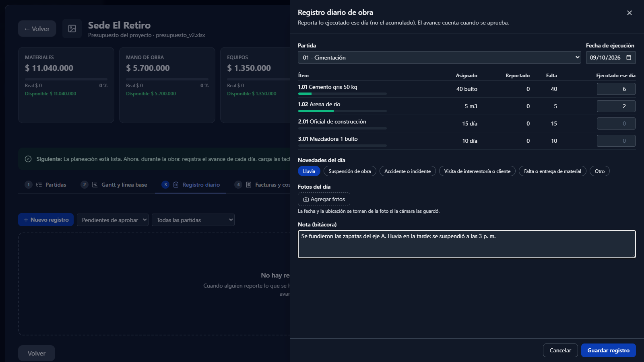Image resolution: width=644 pixels, height=362 pixels.
Task: Open the Partida dropdown 01 - Cimentación
Action: click(x=440, y=58)
